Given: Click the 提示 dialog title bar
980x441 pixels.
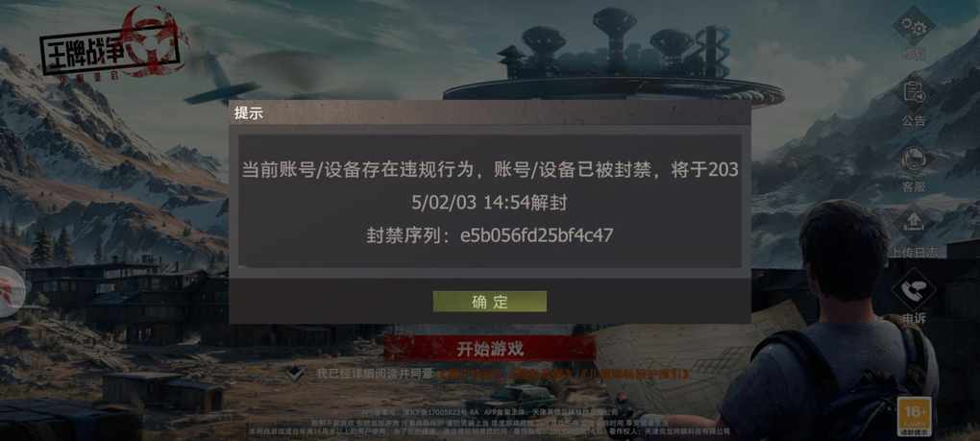Looking at the screenshot, I should (x=490, y=112).
